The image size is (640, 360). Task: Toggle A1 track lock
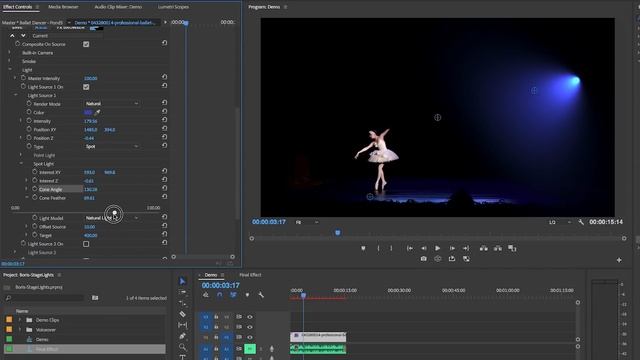click(216, 349)
